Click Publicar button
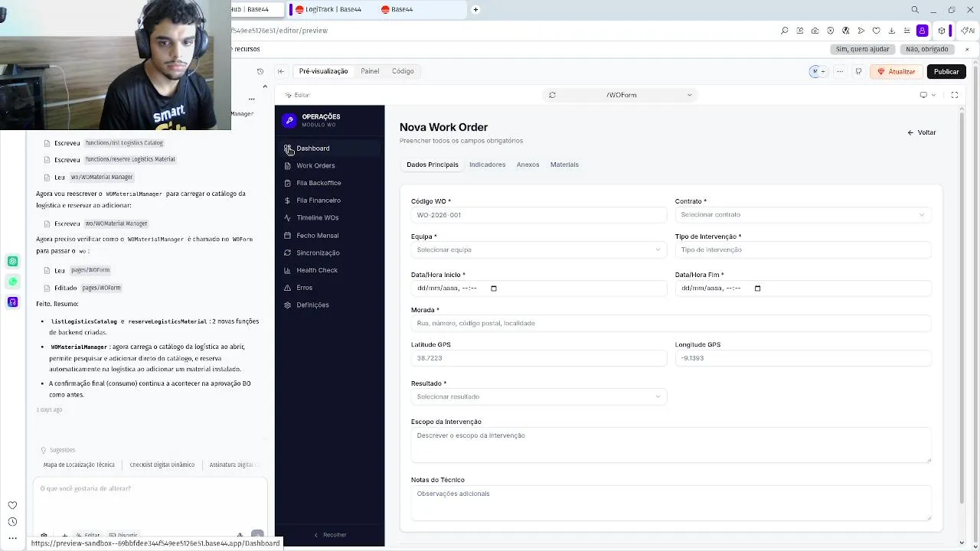This screenshot has height=551, width=980. coord(946,71)
